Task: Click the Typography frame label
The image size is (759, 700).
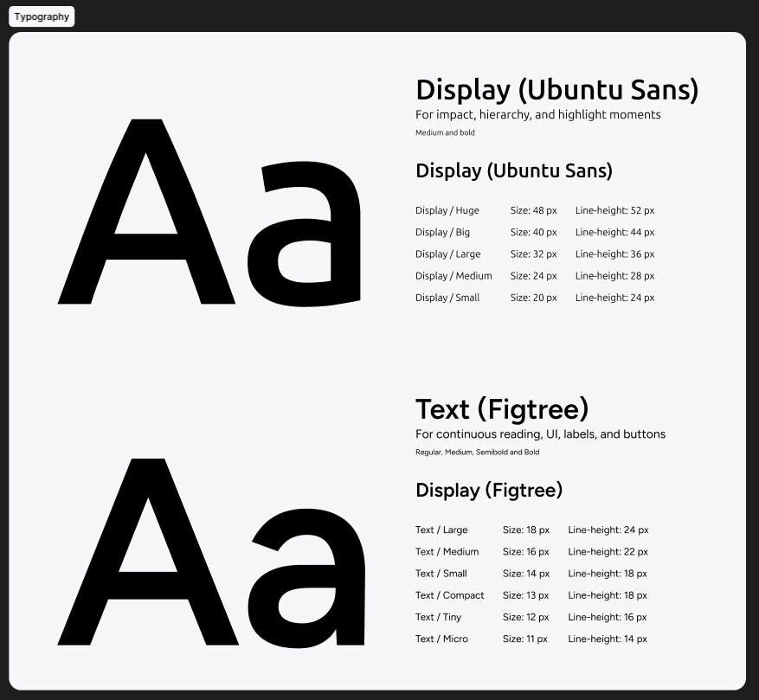Action: click(42, 16)
